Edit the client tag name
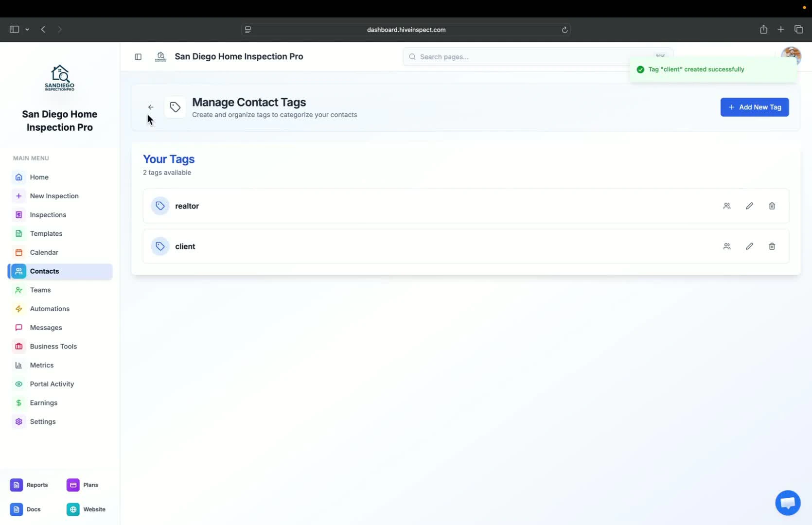Screen dimensions: 812x525 click(x=749, y=246)
